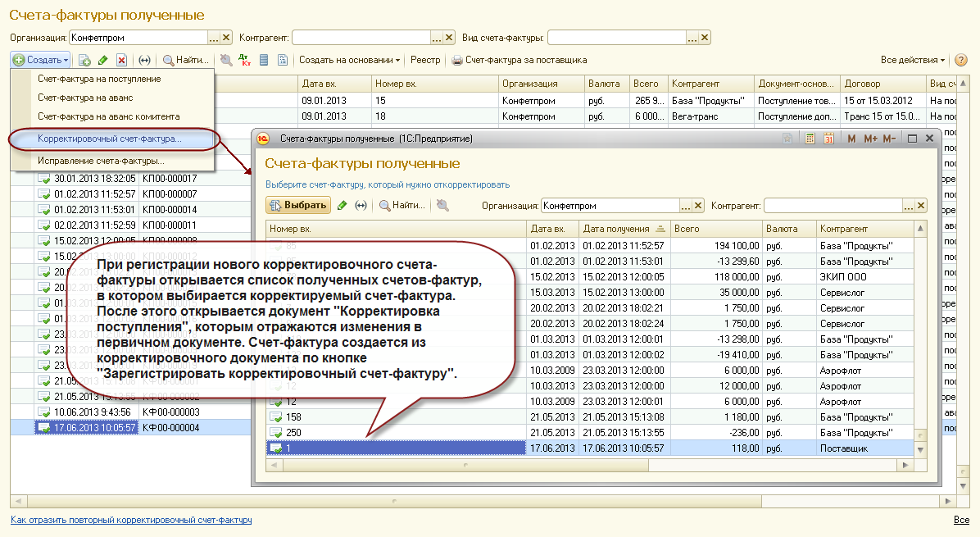Choose Корректировочный счет-фактура menu item
980x537 pixels.
(110, 139)
